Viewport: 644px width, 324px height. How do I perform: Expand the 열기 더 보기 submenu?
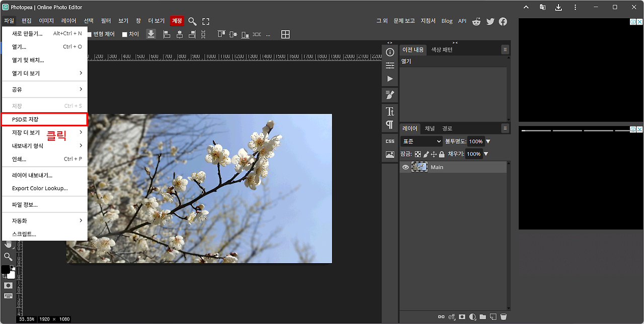44,73
